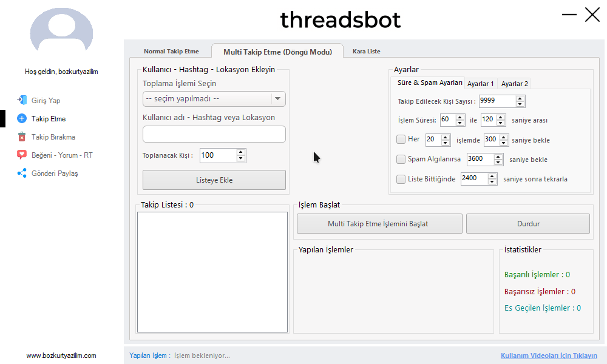Click the share Gönderi Paylaş icon

click(x=22, y=173)
